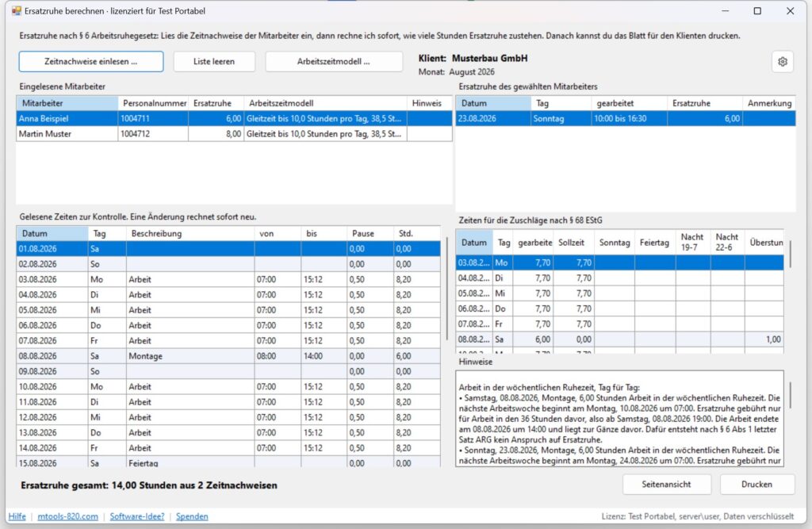Click Feiertag column header in Zuschläge
This screenshot has height=529, width=812.
point(654,243)
